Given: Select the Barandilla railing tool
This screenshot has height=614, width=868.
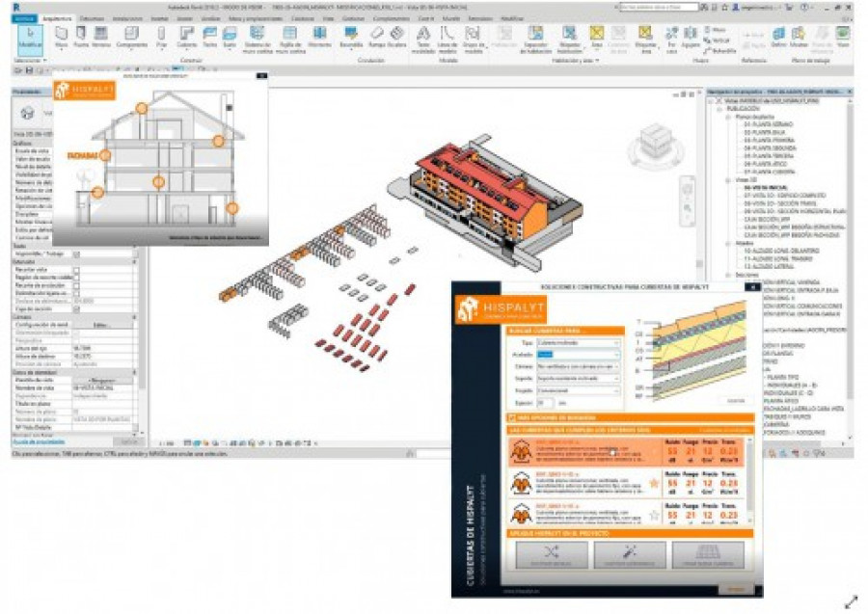Looking at the screenshot, I should (351, 38).
